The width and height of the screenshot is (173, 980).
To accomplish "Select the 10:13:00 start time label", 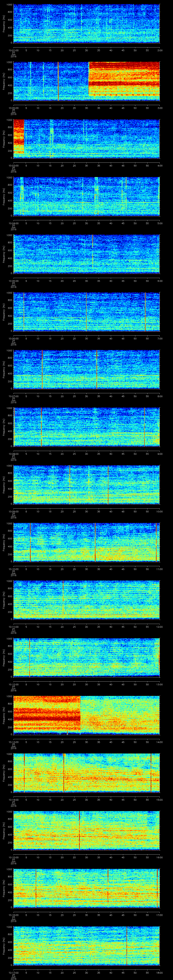I will coord(13,742).
